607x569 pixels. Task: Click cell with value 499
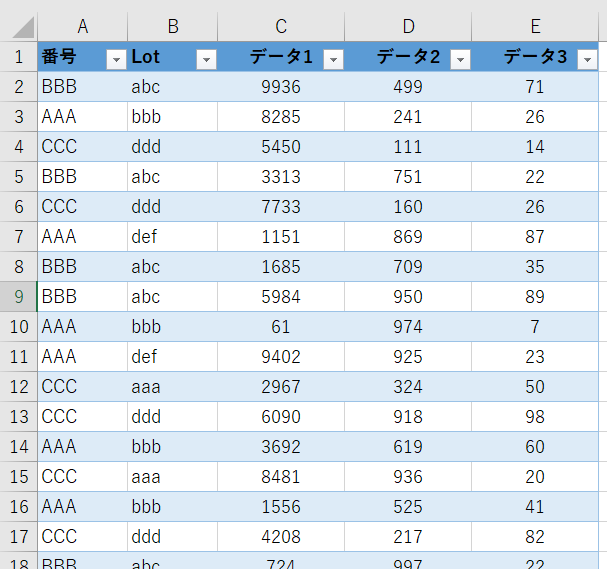click(x=408, y=87)
